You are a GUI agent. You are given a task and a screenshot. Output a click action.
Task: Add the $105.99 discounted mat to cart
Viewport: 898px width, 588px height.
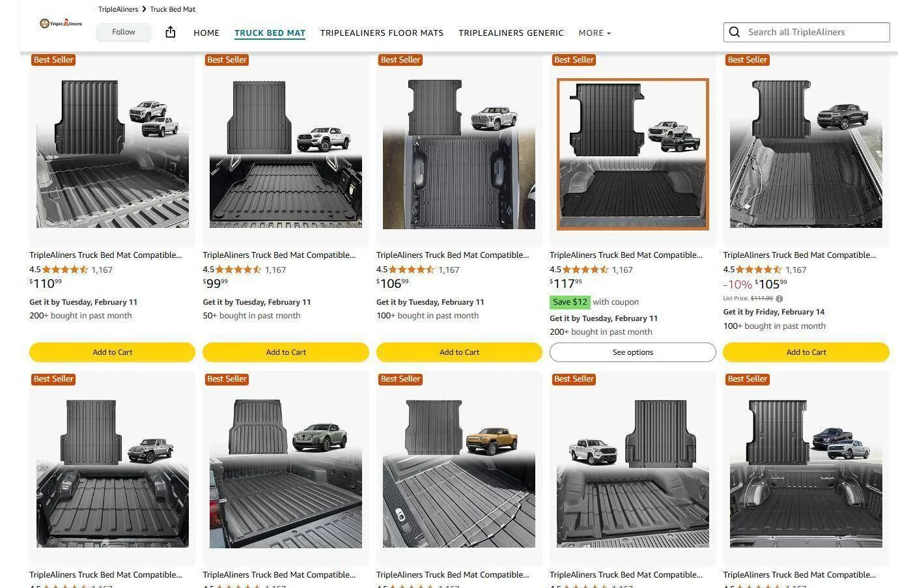806,352
